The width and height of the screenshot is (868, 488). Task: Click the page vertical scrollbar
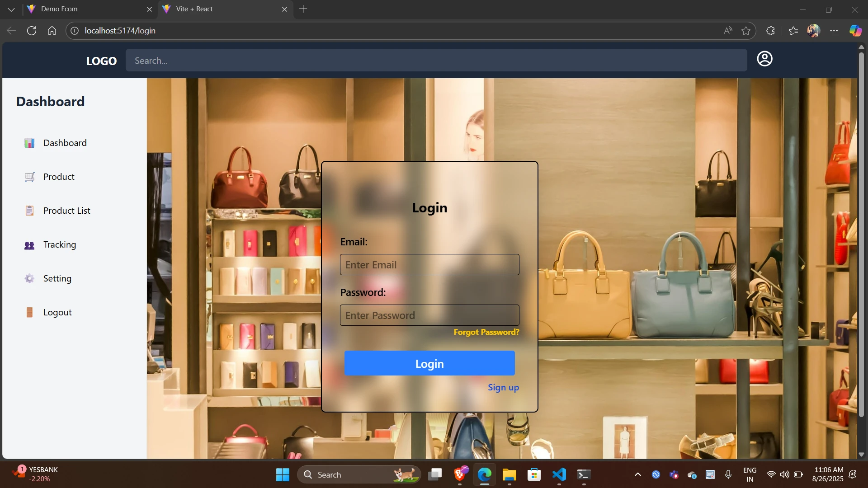pos(861,235)
